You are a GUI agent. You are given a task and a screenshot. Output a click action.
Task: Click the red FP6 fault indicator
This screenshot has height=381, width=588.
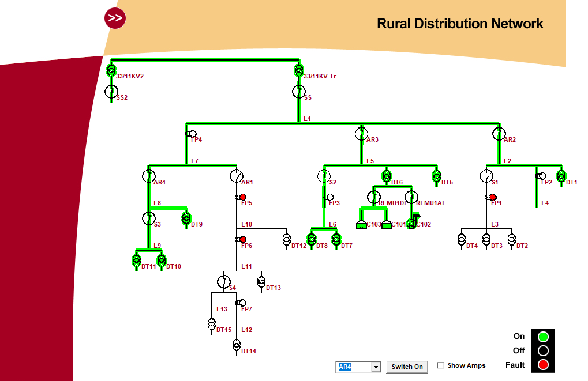[x=242, y=239]
